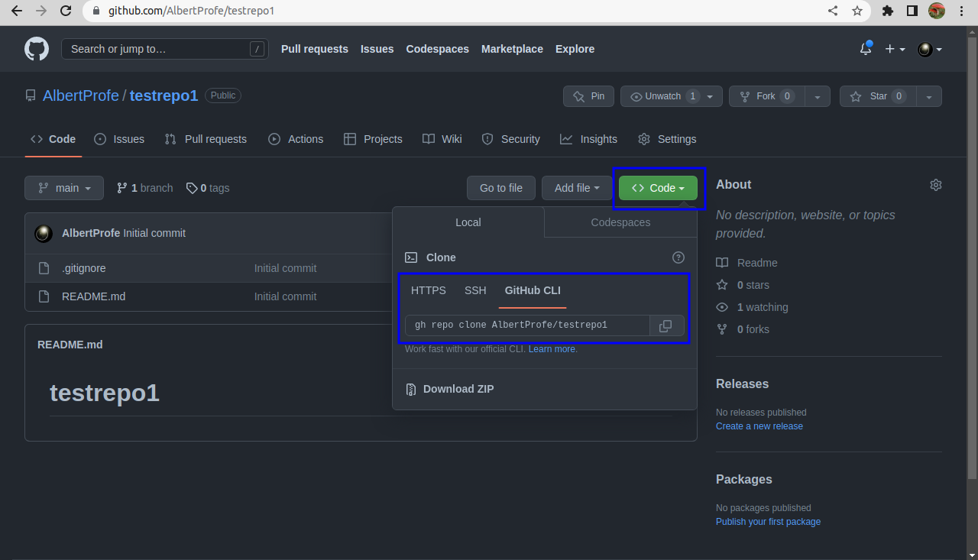This screenshot has width=978, height=560.
Task: Open the Projects tab
Action: tap(373, 139)
